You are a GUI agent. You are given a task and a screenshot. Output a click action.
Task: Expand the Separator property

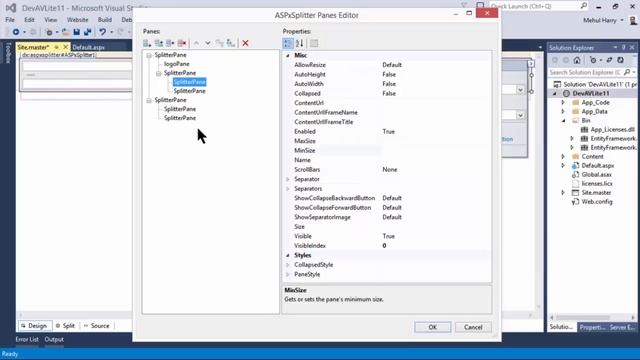click(288, 179)
